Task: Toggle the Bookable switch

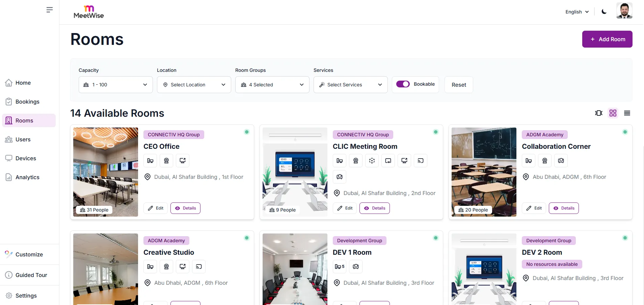Action: coord(403,84)
